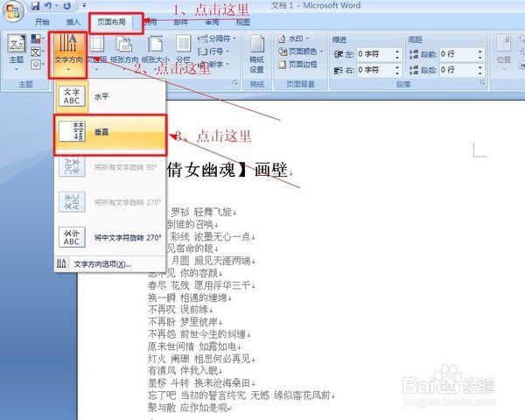Open 稿纸设置 manuscript paper settings
Viewport: 525px width, 420px height.
[256, 53]
